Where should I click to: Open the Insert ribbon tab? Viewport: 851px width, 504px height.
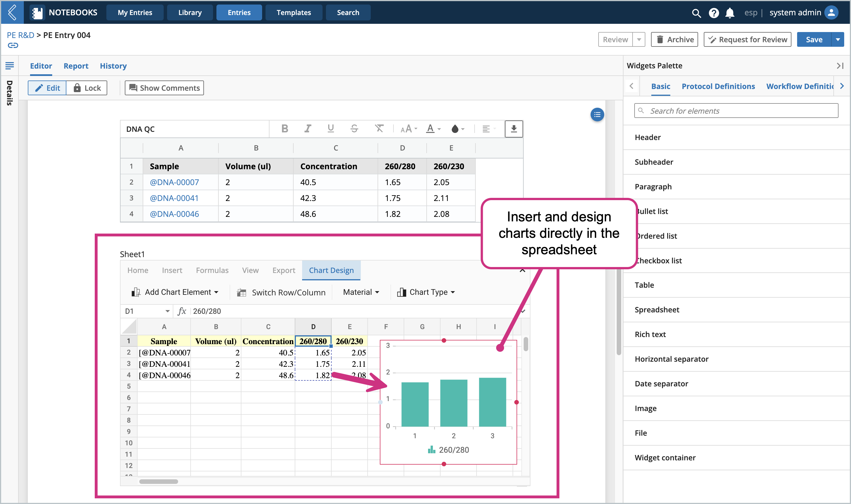tap(172, 270)
